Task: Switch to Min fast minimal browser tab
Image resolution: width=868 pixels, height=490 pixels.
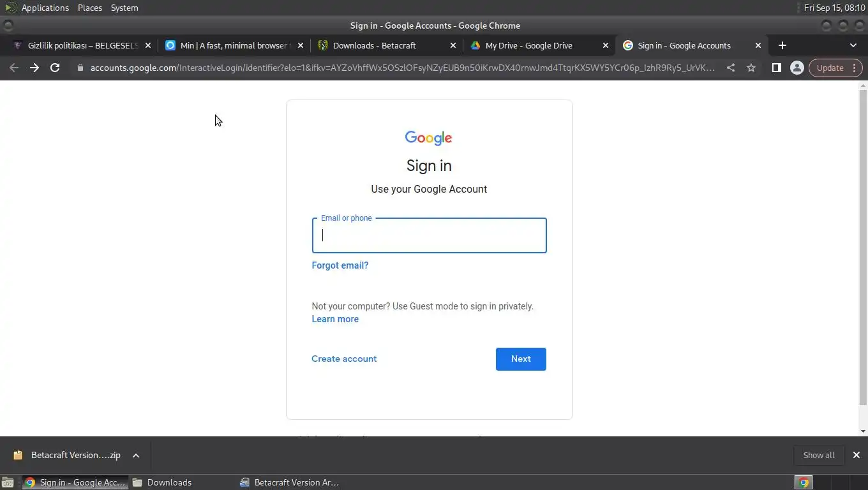Action: point(234,45)
